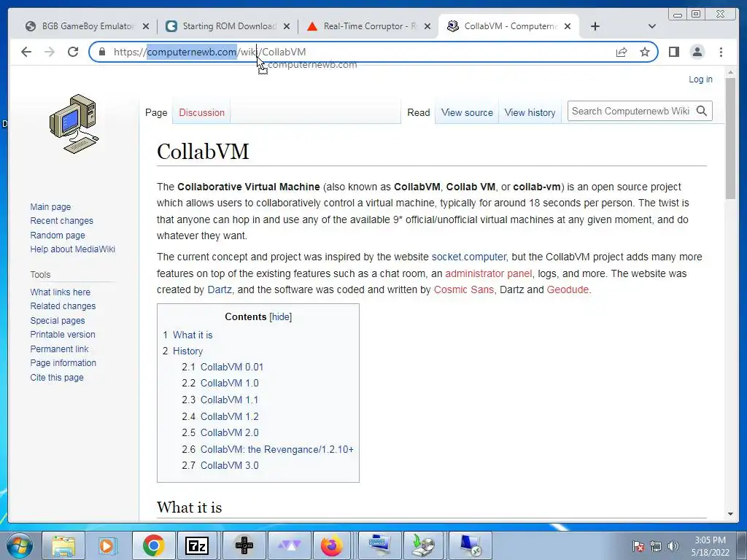Viewport: 747px width, 560px height.
Task: Click the wiki search magnifier icon
Action: 701,111
